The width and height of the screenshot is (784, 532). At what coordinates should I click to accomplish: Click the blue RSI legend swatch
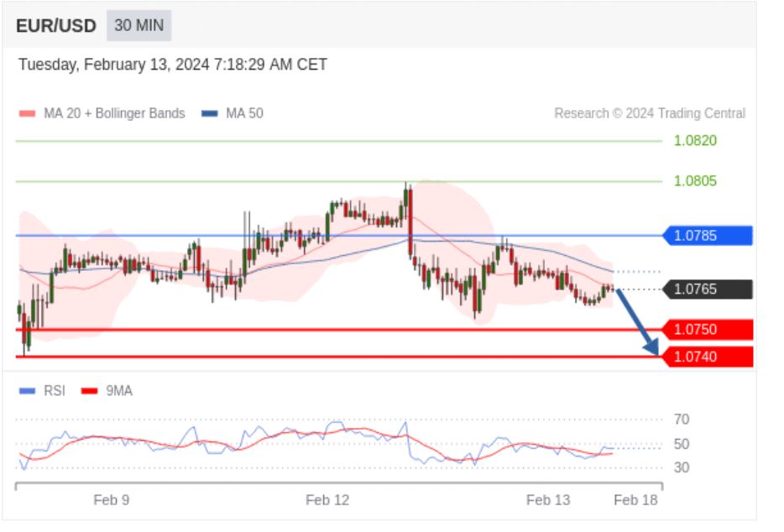[x=27, y=391]
